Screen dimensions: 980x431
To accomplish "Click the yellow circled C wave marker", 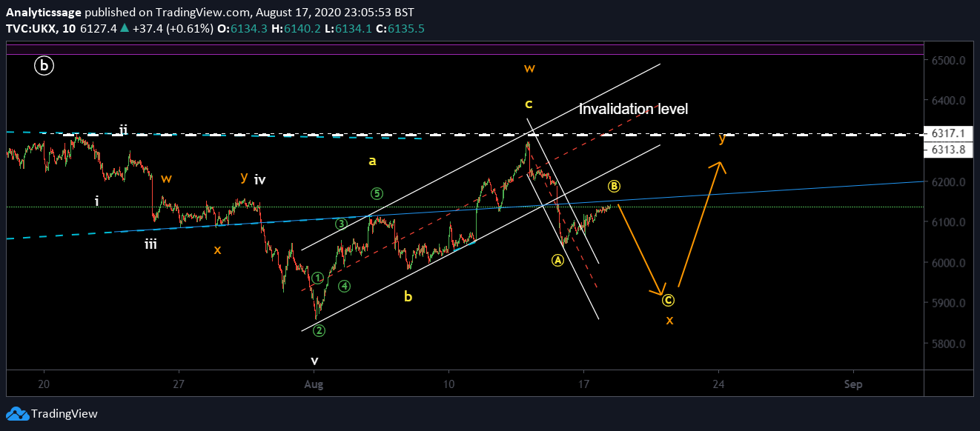I will point(668,300).
